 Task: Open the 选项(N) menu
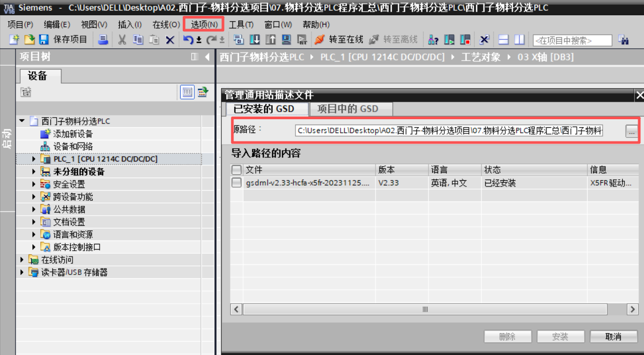point(204,24)
